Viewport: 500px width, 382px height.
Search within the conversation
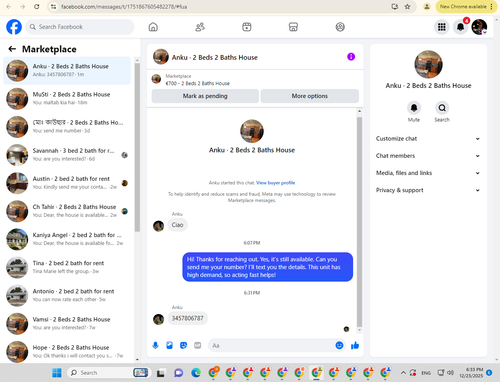tap(442, 108)
